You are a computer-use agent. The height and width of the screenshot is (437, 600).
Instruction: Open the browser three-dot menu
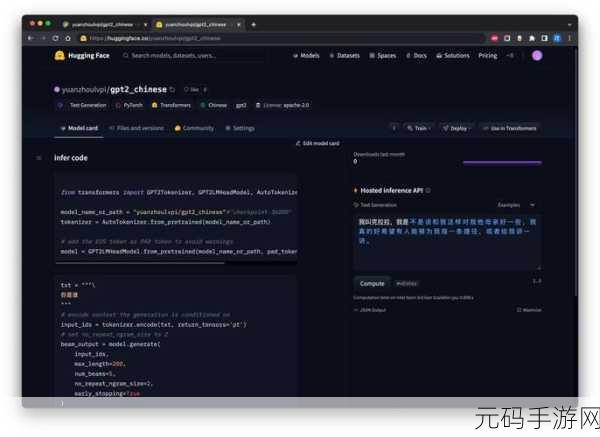[x=569, y=38]
